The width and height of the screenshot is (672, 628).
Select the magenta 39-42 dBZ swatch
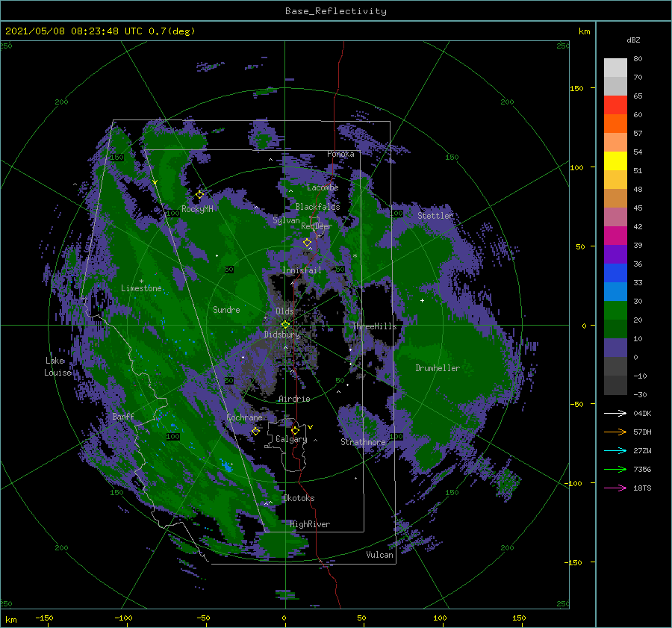pos(615,235)
